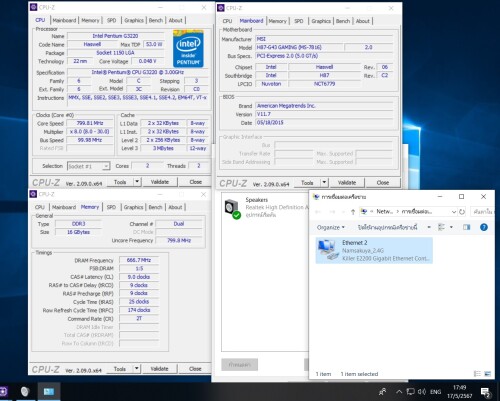Click the Speakers device icon
This screenshot has width=500, height=401.
(x=232, y=209)
